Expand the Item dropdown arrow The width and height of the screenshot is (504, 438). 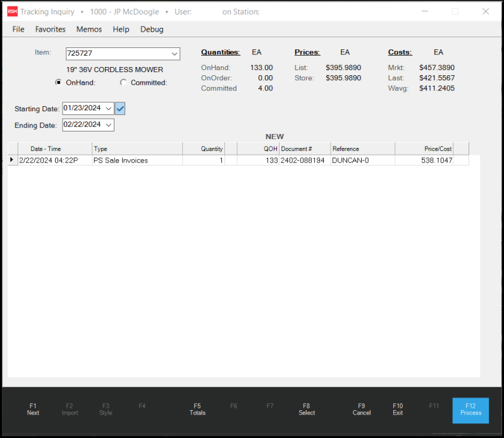click(175, 54)
